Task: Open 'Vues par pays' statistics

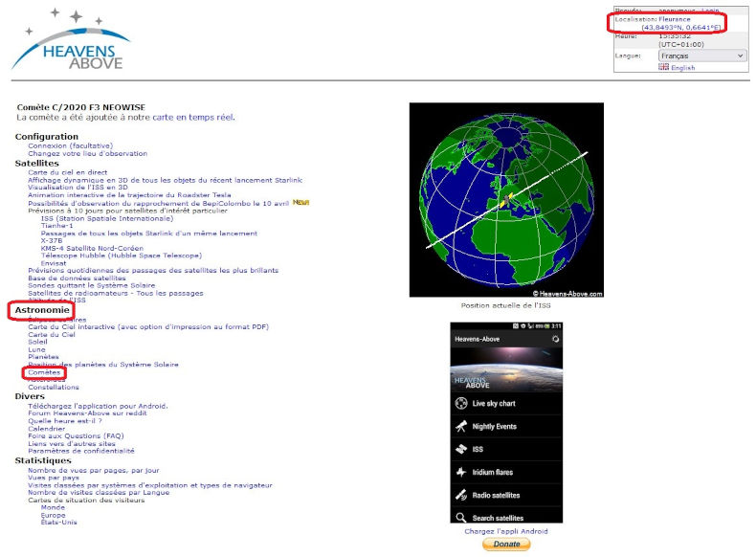Action: (54, 478)
